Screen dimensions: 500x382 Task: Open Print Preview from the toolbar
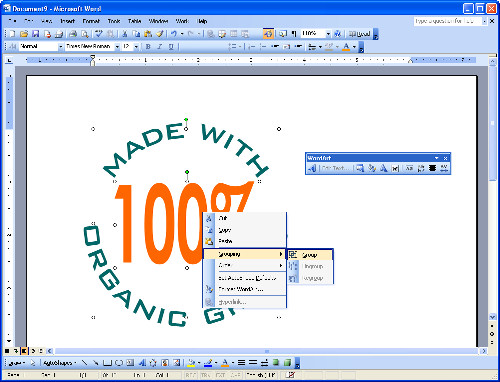tap(85, 34)
